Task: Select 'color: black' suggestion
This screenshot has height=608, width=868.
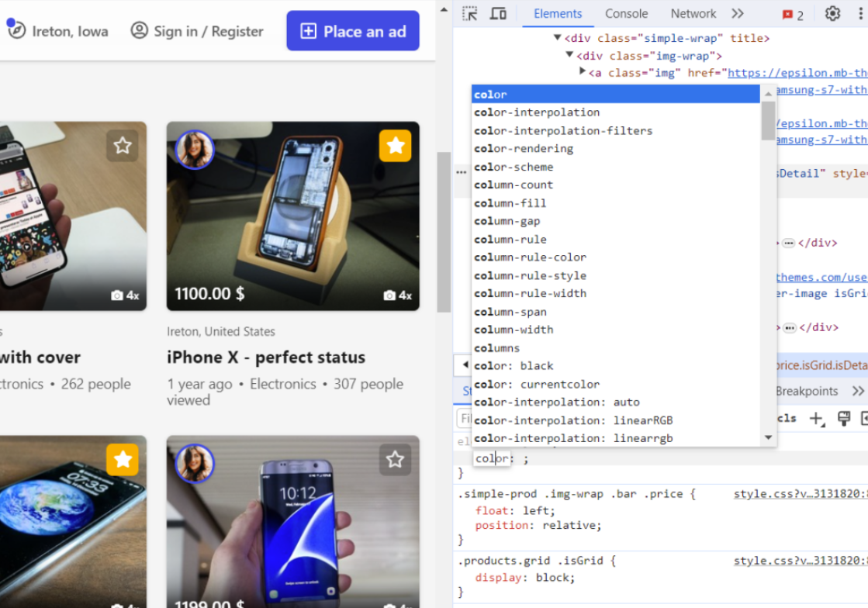Action: click(616, 366)
